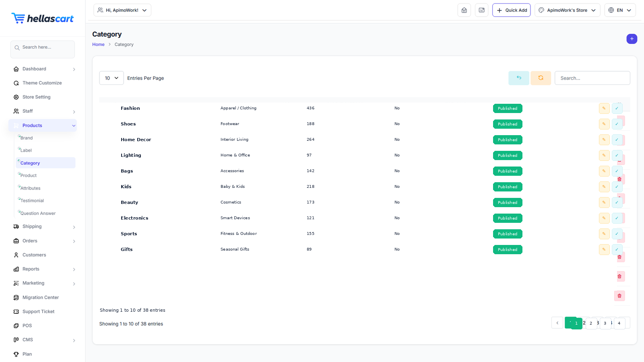This screenshot has height=362, width=644.
Task: Click the hellascart logo
Action: tap(42, 18)
